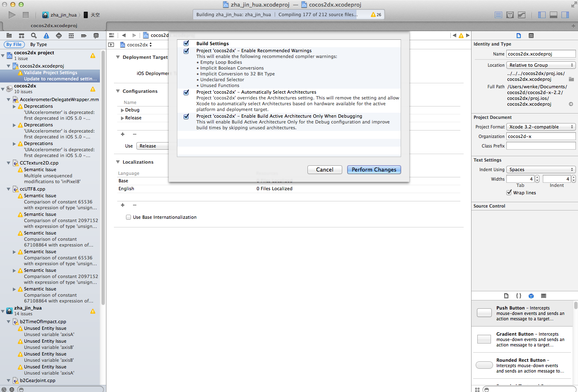578x392 pixels.
Task: Click the Organization field
Action: [x=541, y=136]
